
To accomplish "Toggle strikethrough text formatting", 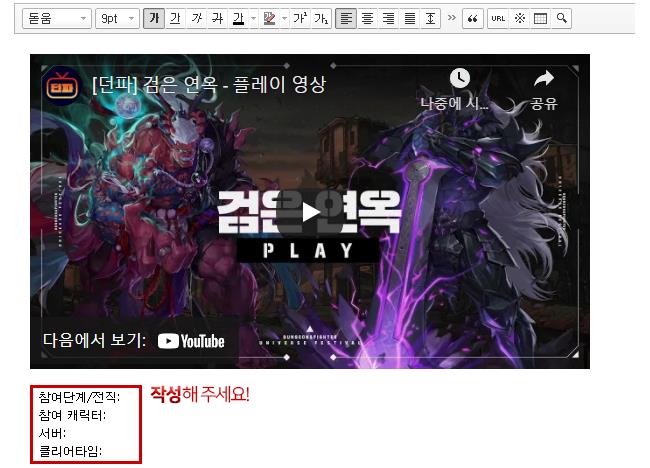I will pyautogui.click(x=218, y=19).
